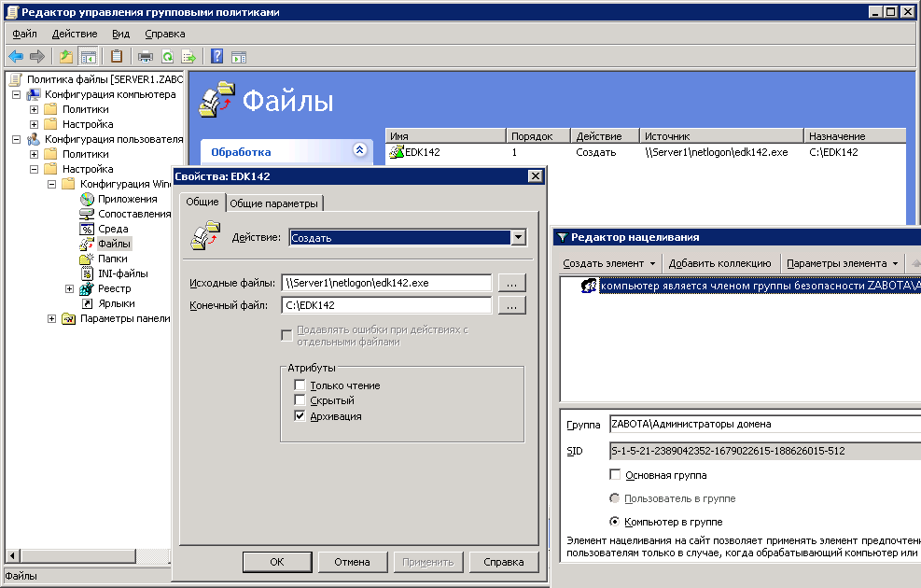Toggle the show/hide console tree icon

88,56
